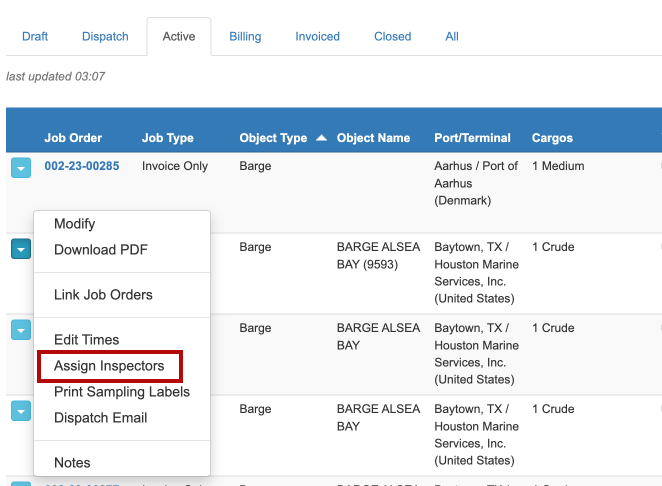662x486 pixels.
Task: Select Edit Times in the menu
Action: click(87, 340)
